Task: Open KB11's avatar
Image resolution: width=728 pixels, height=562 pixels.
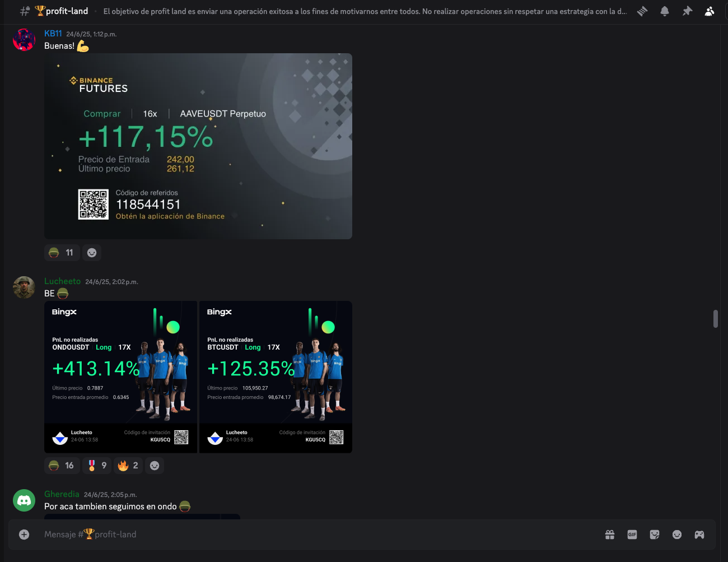Action: click(24, 40)
